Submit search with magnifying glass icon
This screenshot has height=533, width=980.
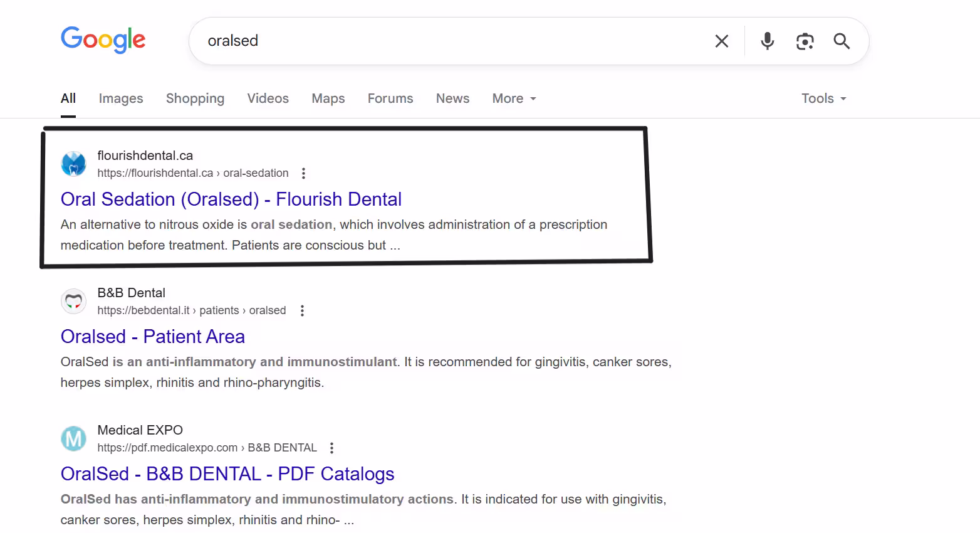[x=842, y=41]
